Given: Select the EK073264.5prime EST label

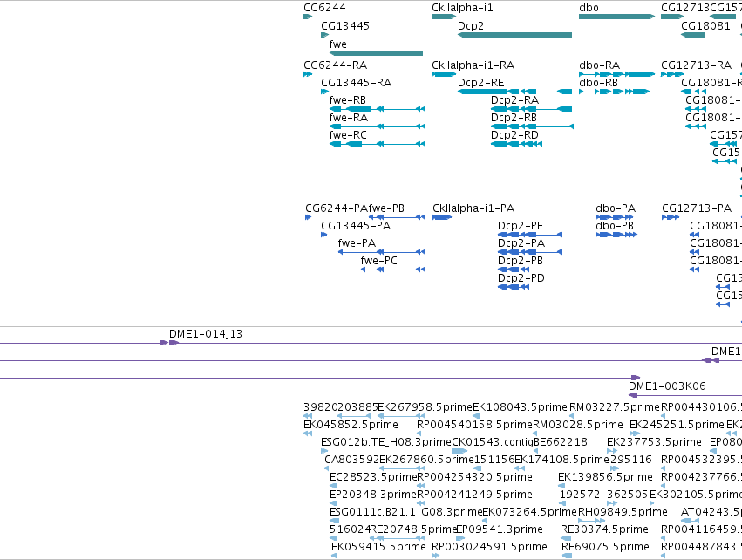Looking at the screenshot, I should [529, 513].
